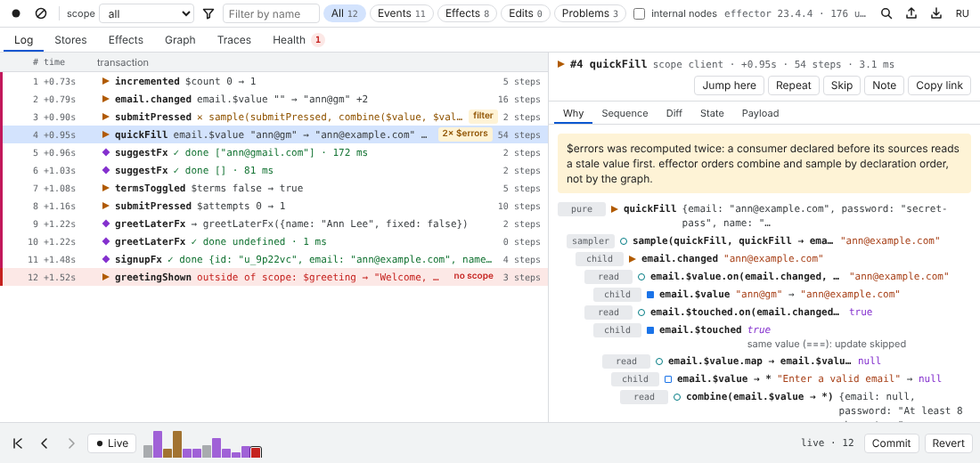980x463 pixels.
Task: Click the purple diamond of signupFx row
Action: pyautogui.click(x=106, y=259)
